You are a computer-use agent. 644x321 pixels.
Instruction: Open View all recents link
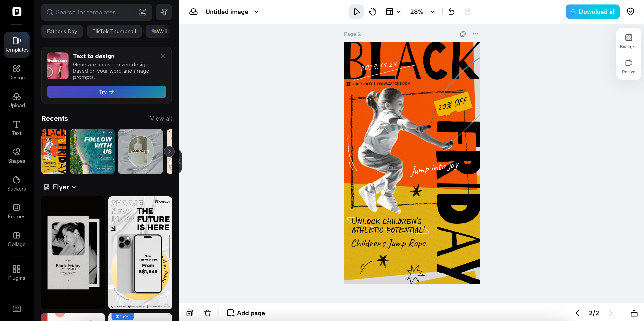161,119
